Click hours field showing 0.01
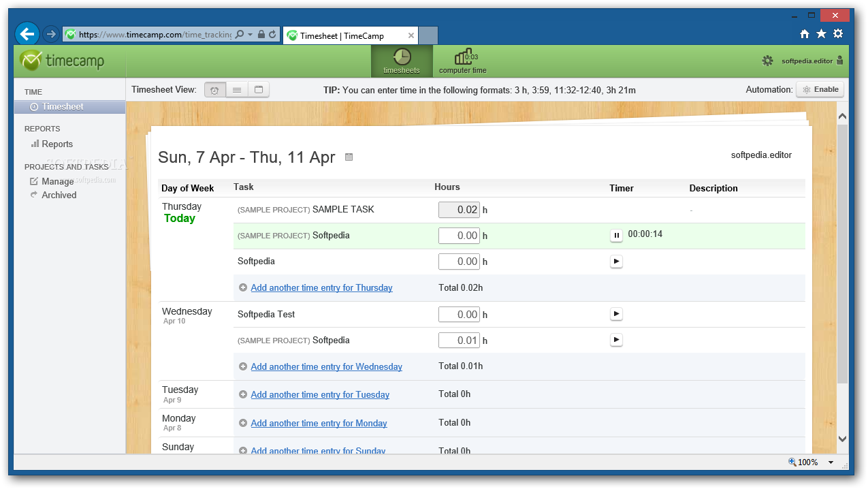868x489 pixels. click(459, 341)
